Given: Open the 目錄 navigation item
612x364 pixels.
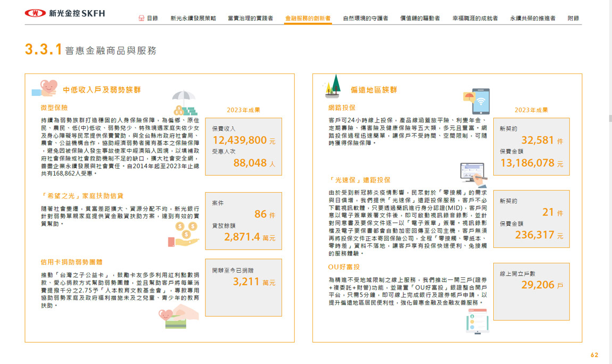Looking at the screenshot, I should (x=152, y=18).
